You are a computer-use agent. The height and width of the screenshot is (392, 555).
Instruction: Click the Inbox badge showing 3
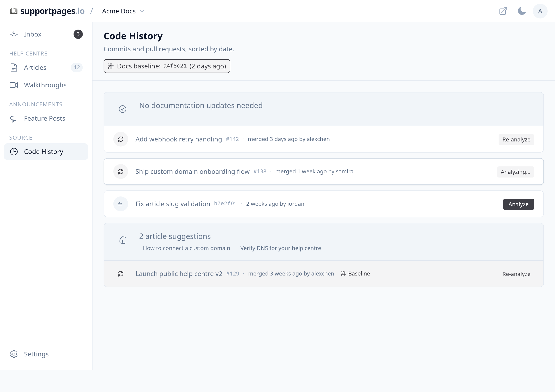(78, 34)
